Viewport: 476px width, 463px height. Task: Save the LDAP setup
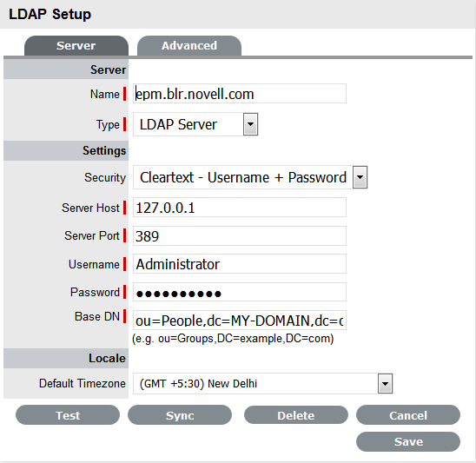point(408,442)
